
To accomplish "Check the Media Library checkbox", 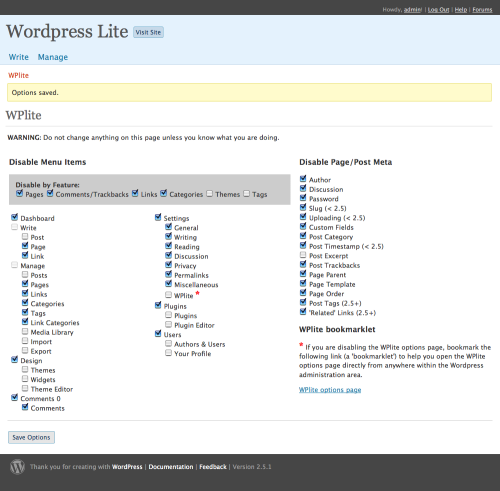I will [25, 331].
